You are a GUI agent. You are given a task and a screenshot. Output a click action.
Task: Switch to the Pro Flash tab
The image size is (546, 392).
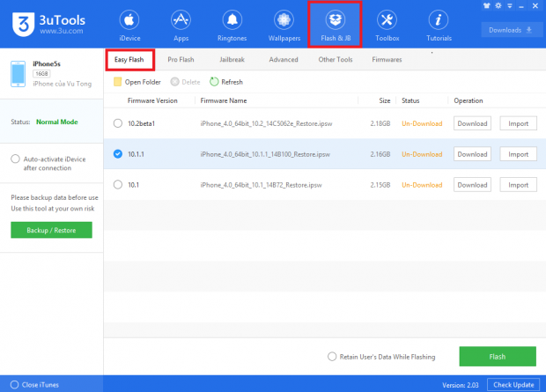(x=181, y=60)
